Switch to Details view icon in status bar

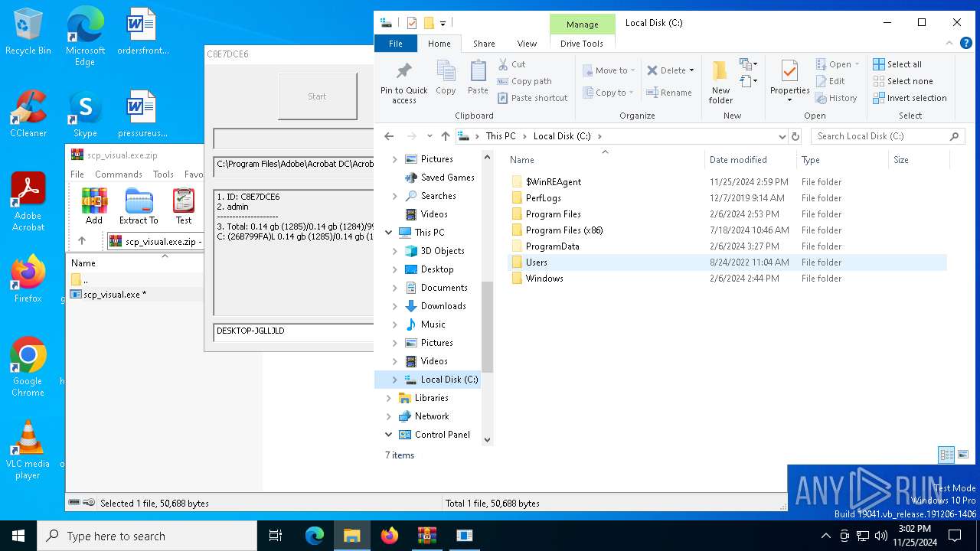point(946,455)
